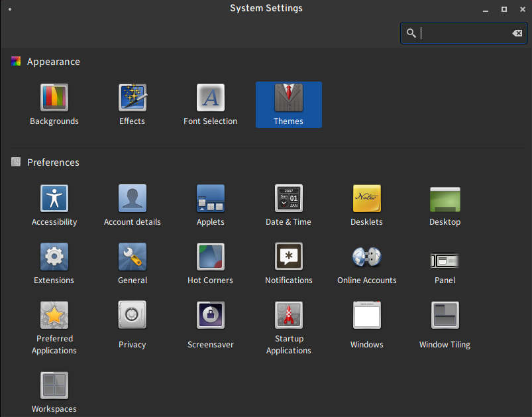Open the Desklets configuration
Screen dimensions: 532x417
coord(366,199)
